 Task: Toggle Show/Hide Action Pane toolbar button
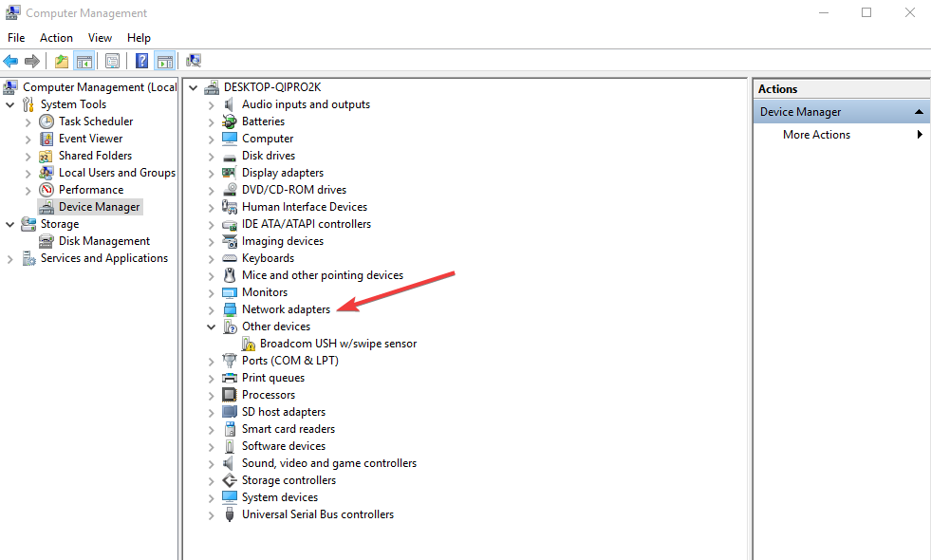(165, 62)
